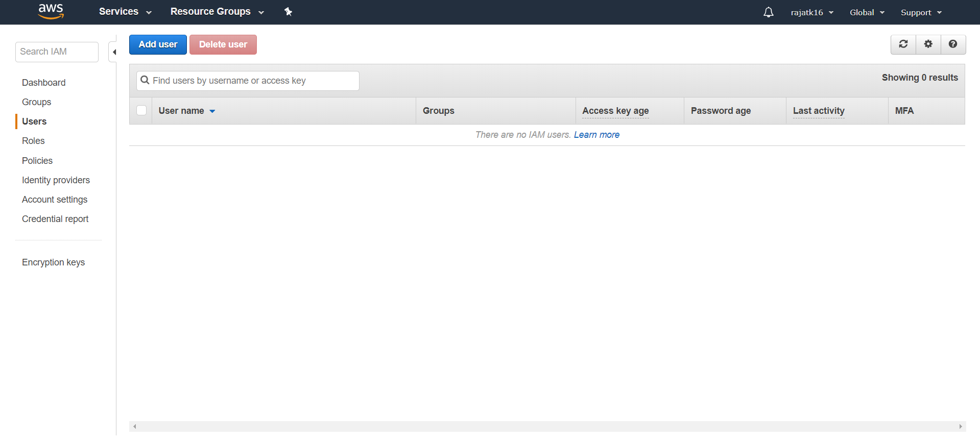Click the pin shortcut icon in top bar
980x441 pixels.
pyautogui.click(x=288, y=12)
